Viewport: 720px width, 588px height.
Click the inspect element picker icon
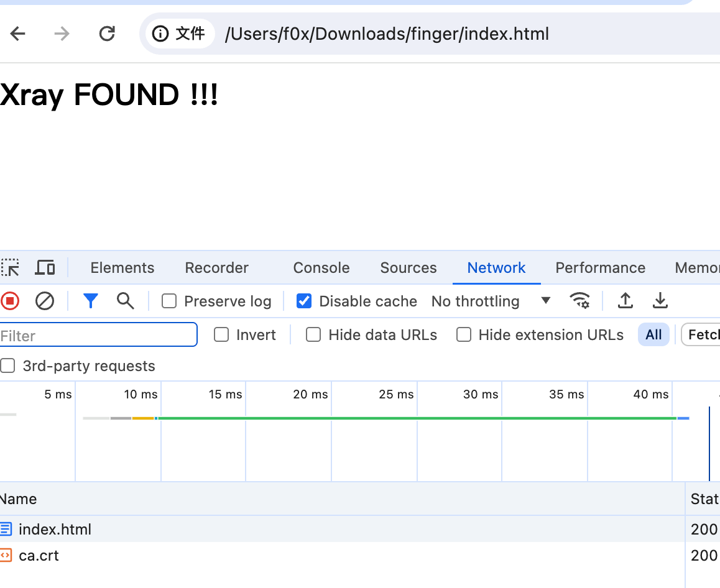click(10, 268)
